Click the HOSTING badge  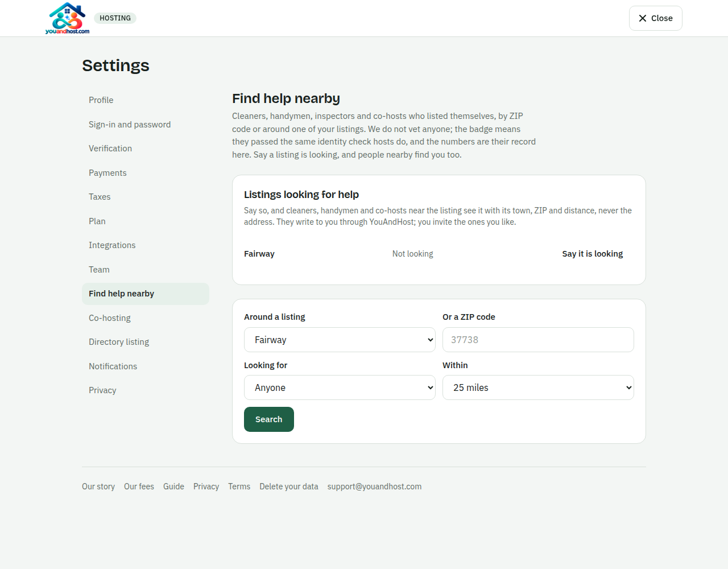[x=115, y=18]
